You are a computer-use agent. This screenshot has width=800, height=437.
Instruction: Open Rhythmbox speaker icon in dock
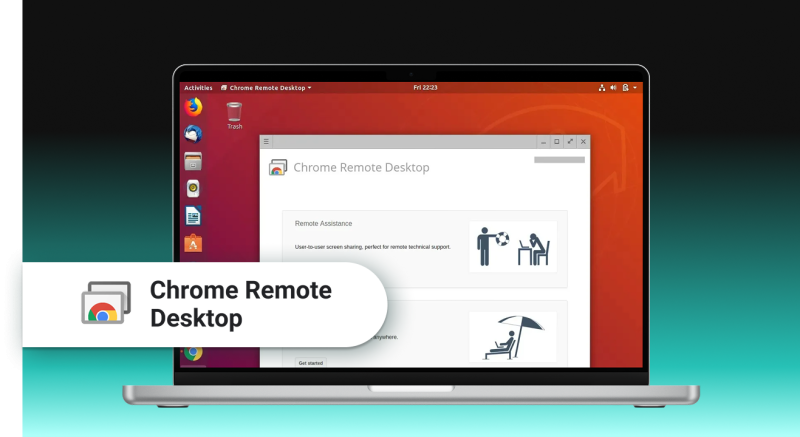pyautogui.click(x=193, y=189)
